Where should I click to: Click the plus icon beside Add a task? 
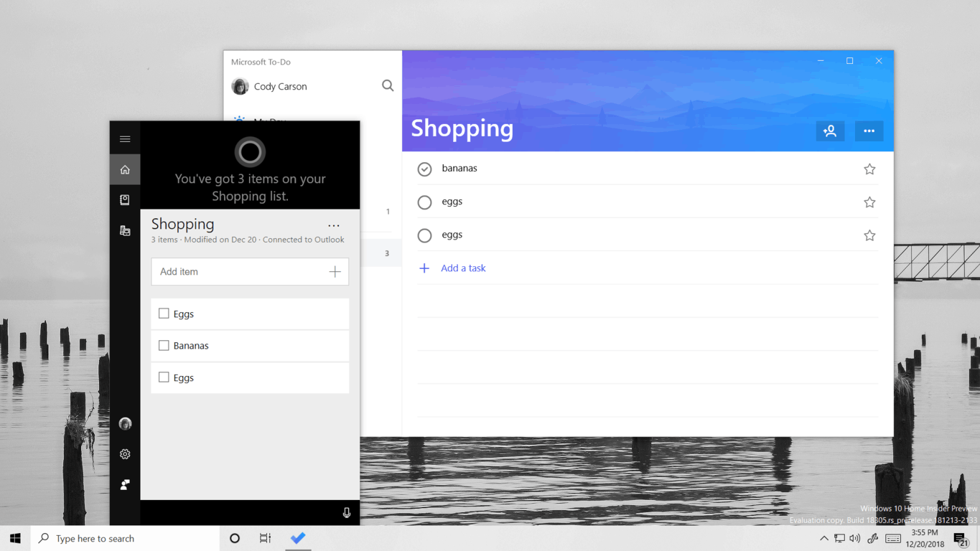(424, 268)
